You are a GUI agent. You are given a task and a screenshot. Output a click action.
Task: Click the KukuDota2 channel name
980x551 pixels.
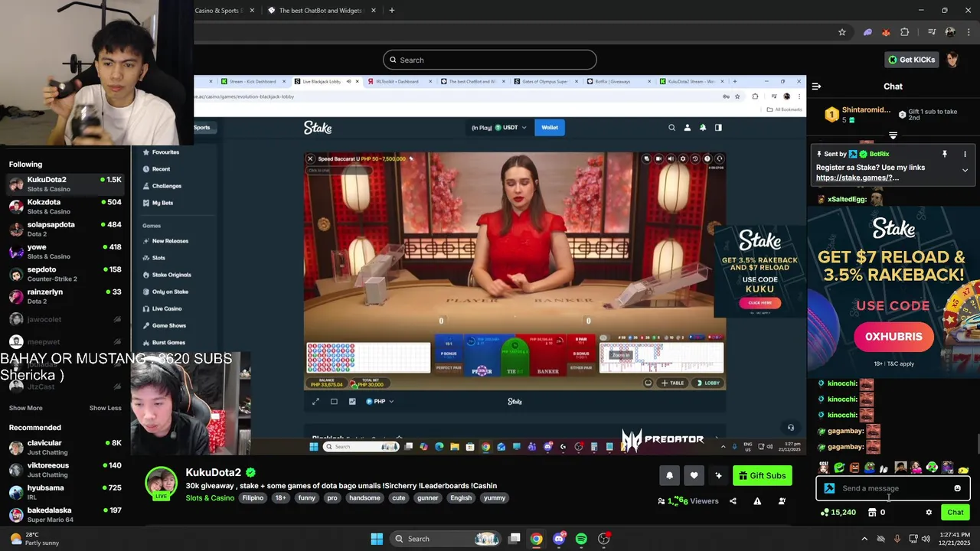214,472
